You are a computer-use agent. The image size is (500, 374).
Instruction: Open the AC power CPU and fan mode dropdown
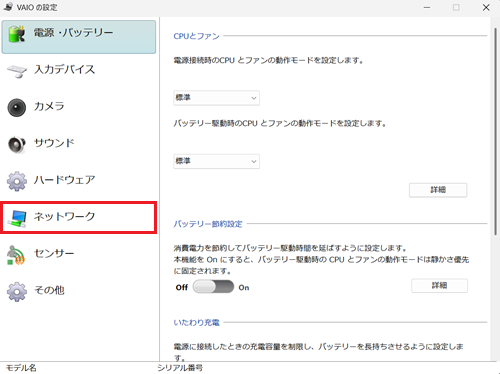216,98
